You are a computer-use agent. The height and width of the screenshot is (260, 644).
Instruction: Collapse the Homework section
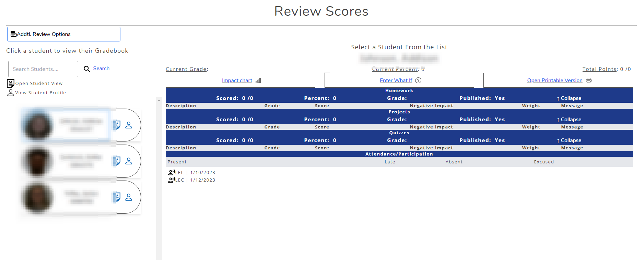coord(569,98)
